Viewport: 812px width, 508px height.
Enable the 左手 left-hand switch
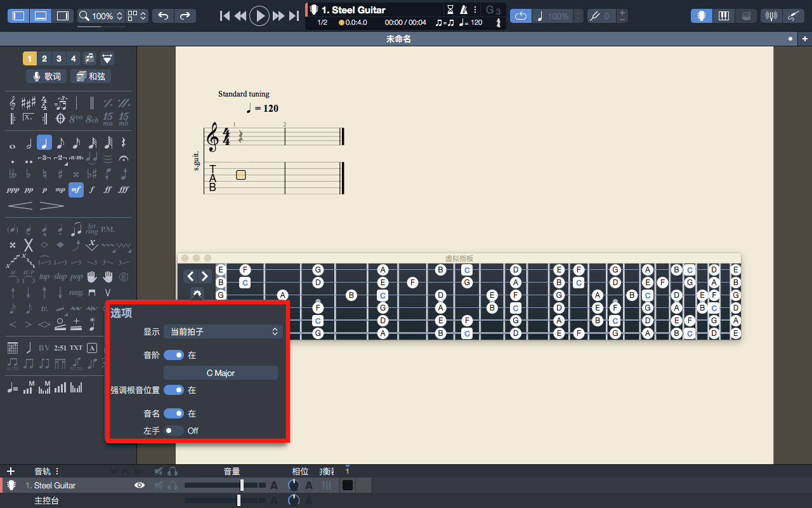pyautogui.click(x=174, y=431)
